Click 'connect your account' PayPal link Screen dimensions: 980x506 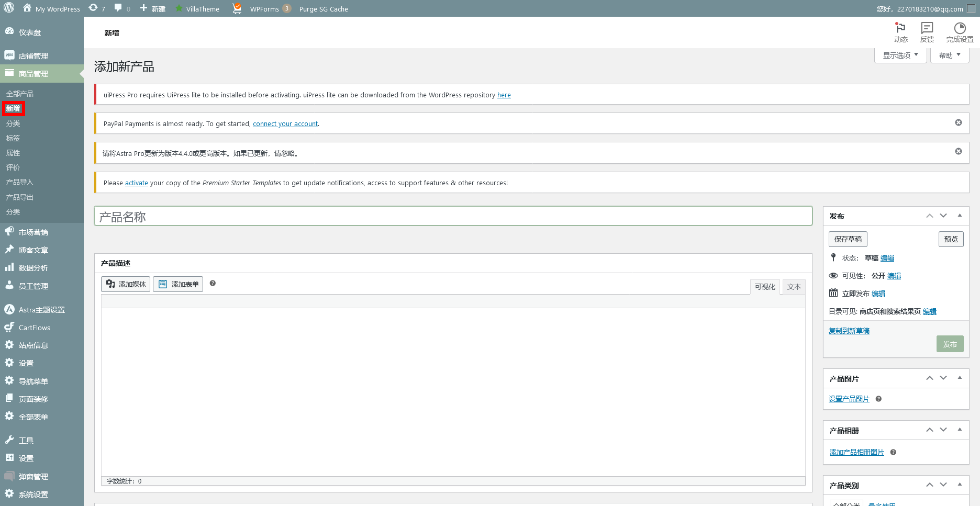pyautogui.click(x=285, y=124)
